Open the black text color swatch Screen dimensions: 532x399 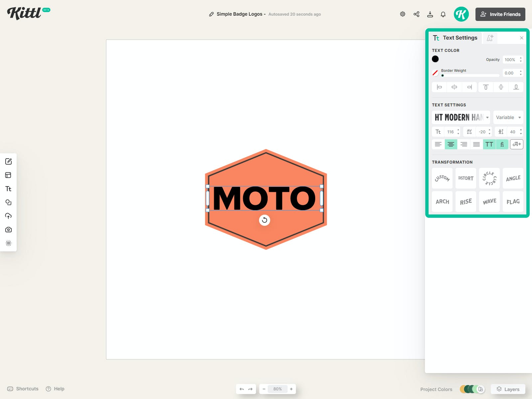[x=435, y=59]
